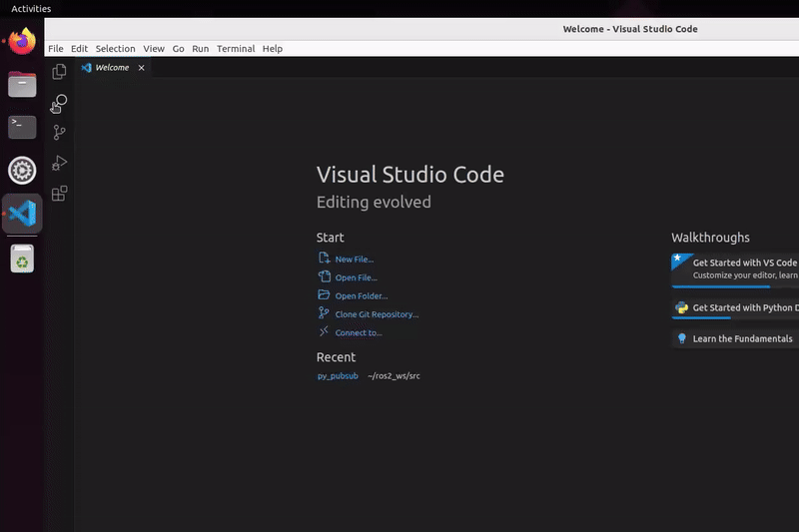Click the Get Started with VS Code progress bar
The image size is (799, 532).
click(x=735, y=287)
